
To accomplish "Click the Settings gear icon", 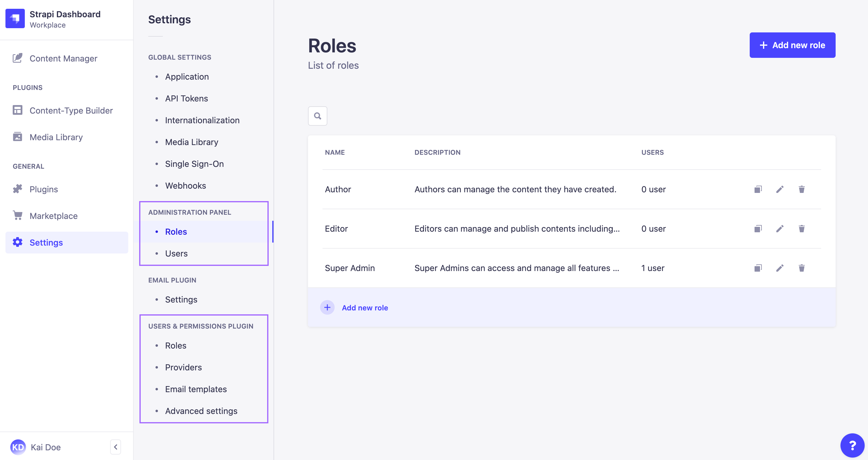I will pyautogui.click(x=18, y=242).
